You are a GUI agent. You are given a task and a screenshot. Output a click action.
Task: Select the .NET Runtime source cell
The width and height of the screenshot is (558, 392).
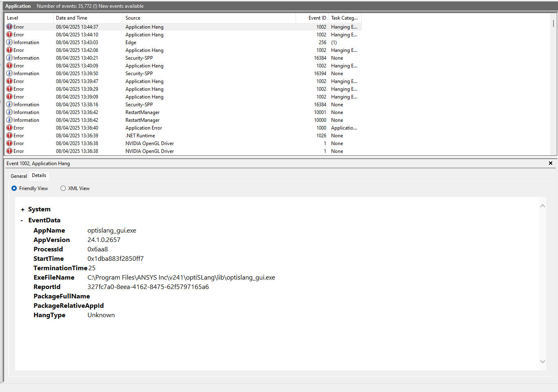point(140,136)
